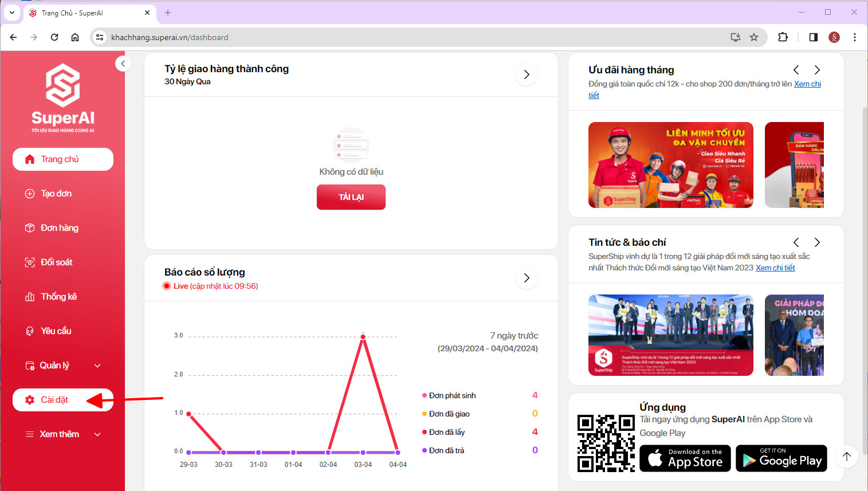868x491 pixels.
Task: Expand the Quản lý submenu chevron
Action: tap(97, 366)
